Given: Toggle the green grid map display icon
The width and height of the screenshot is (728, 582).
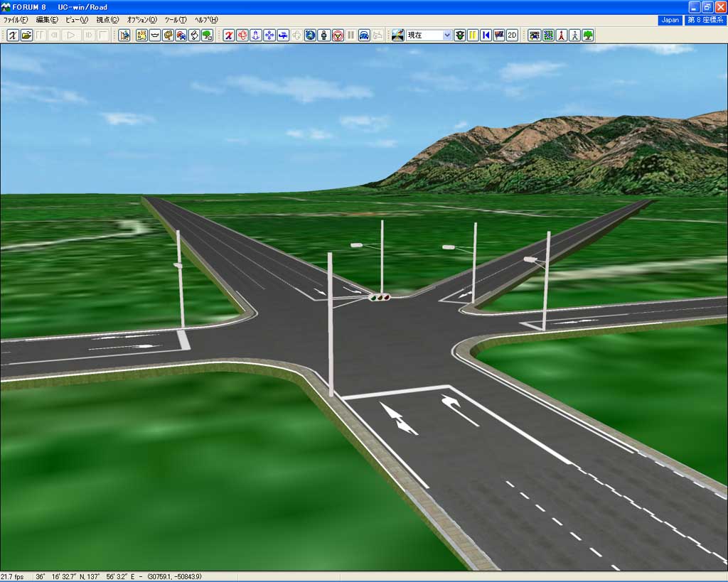Looking at the screenshot, I should tap(548, 36).
